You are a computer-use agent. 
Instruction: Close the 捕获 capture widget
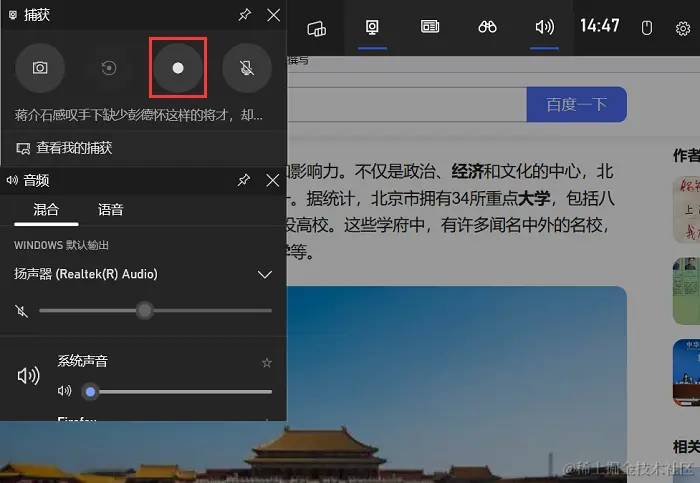click(x=273, y=15)
